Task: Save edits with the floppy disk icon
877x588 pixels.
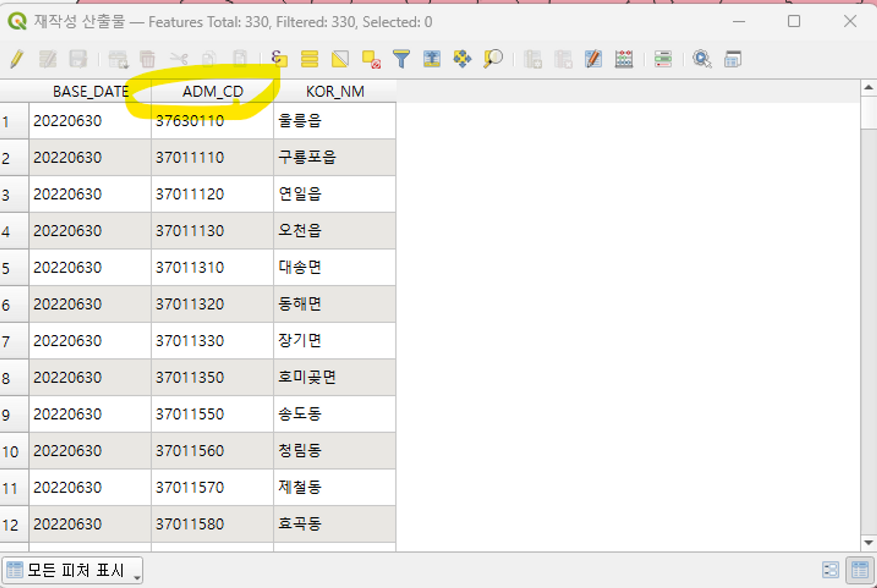Action: (x=78, y=59)
